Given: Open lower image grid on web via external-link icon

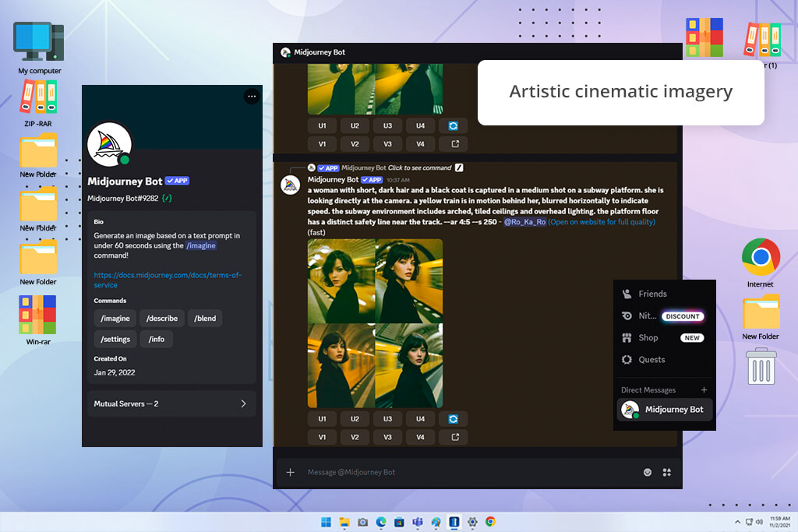Looking at the screenshot, I should 453,438.
